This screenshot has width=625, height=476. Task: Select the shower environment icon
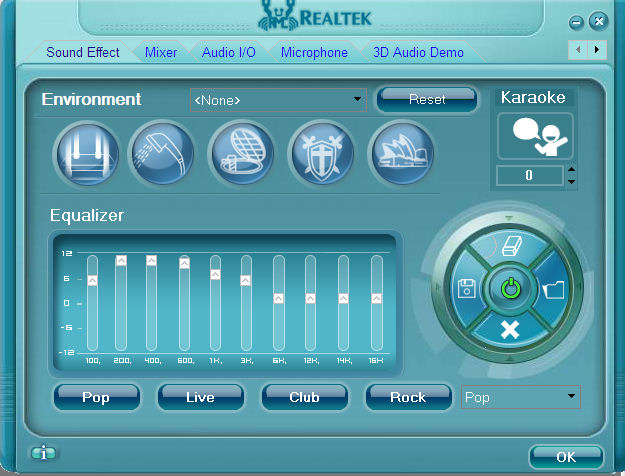pyautogui.click(x=163, y=154)
